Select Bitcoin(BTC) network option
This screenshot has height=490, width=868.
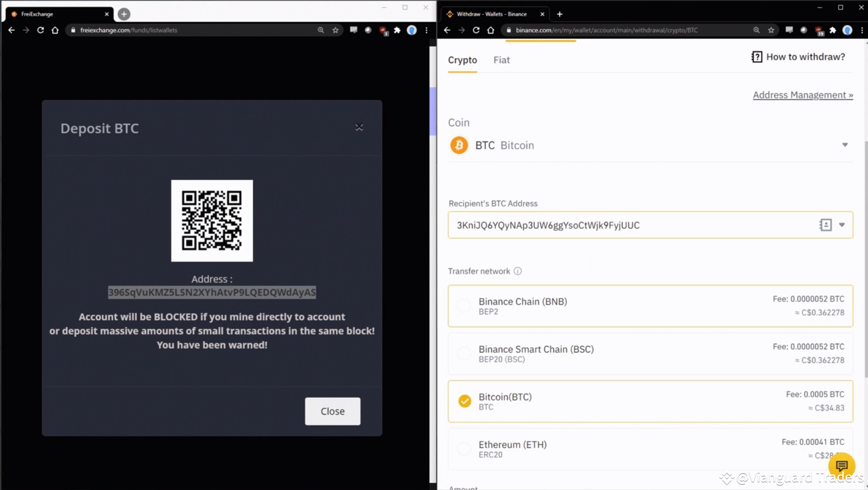click(650, 401)
